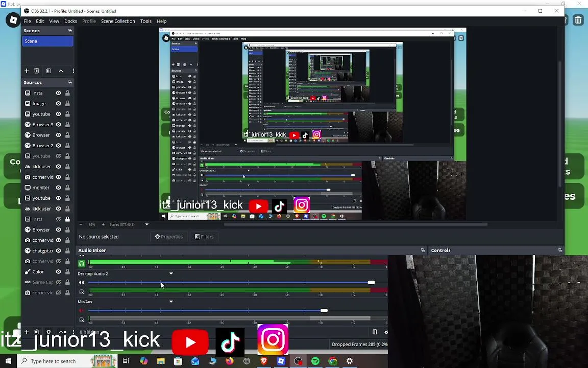This screenshot has width=588, height=368.
Task: Open Windows Start menu
Action: pos(8,361)
